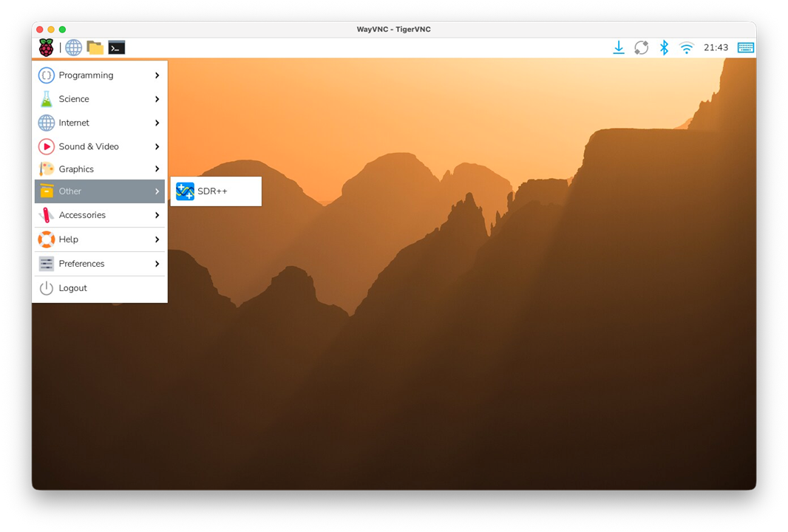Viewport: 788px width, 532px height.
Task: Open the Preferences menu category
Action: coord(100,264)
